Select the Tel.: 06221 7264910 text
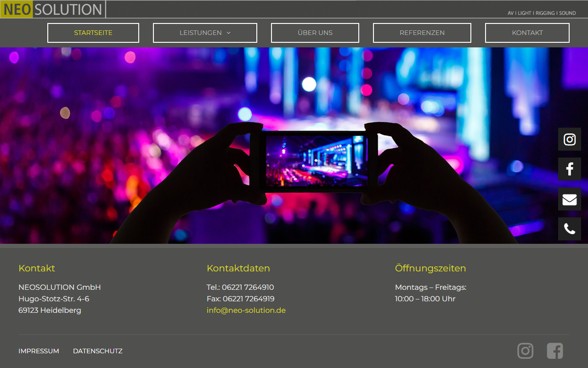Screen dimensions: 588x368 coord(240,287)
